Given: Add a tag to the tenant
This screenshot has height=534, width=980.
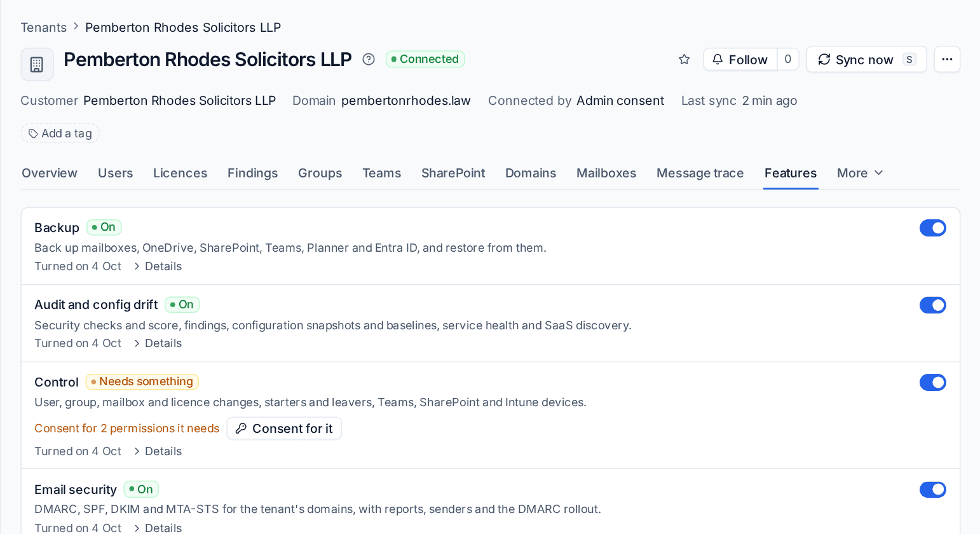Looking at the screenshot, I should tap(60, 133).
